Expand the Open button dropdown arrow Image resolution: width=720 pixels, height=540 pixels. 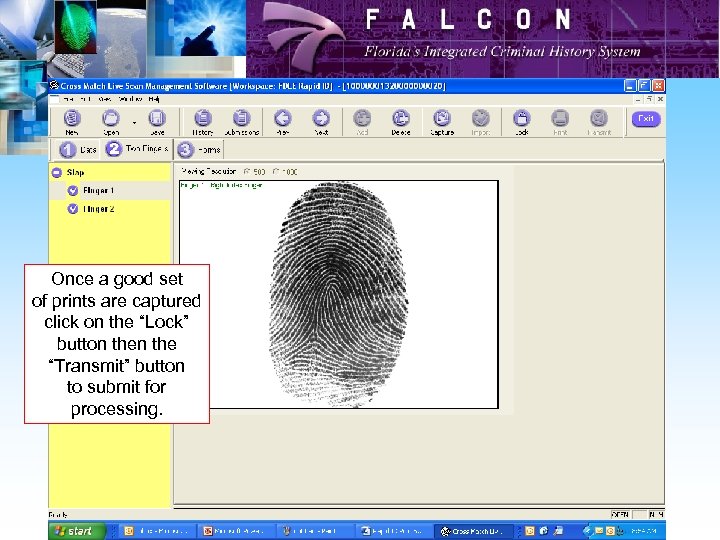click(134, 123)
